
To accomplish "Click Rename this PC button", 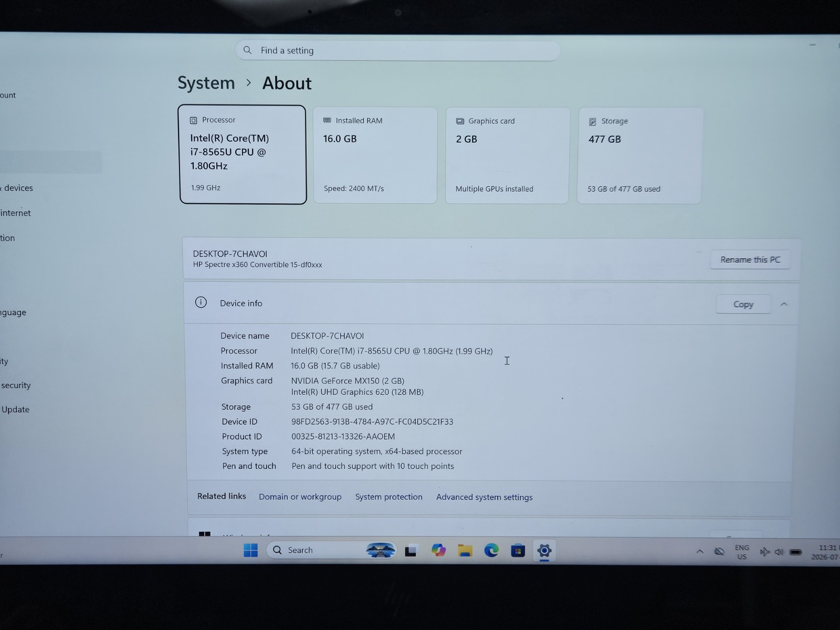I will point(750,259).
